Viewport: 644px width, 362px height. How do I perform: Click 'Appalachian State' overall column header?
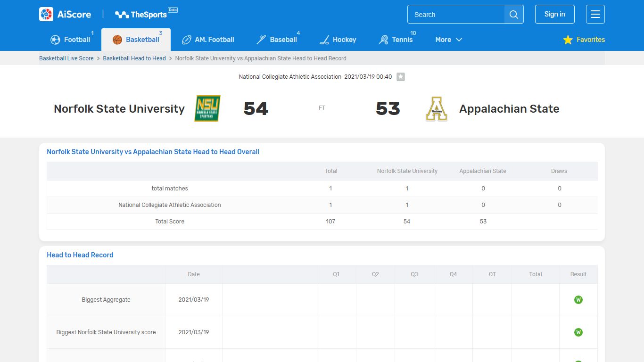click(483, 171)
